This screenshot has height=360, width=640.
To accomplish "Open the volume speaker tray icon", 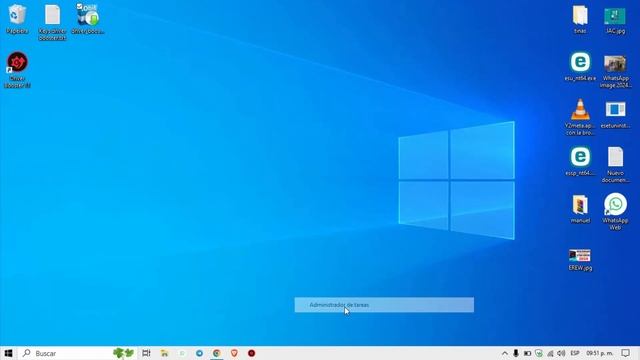I will 561,353.
